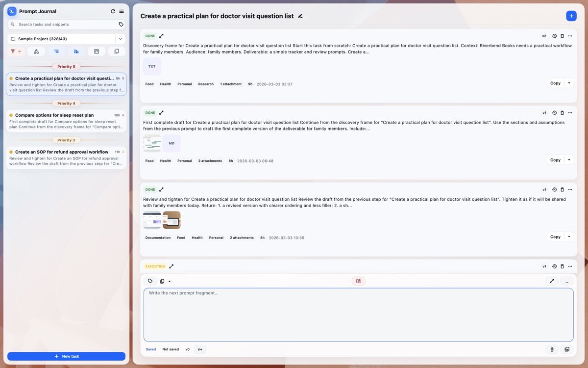Toggle the indented list view icon
The width and height of the screenshot is (588, 368).
pos(56,52)
